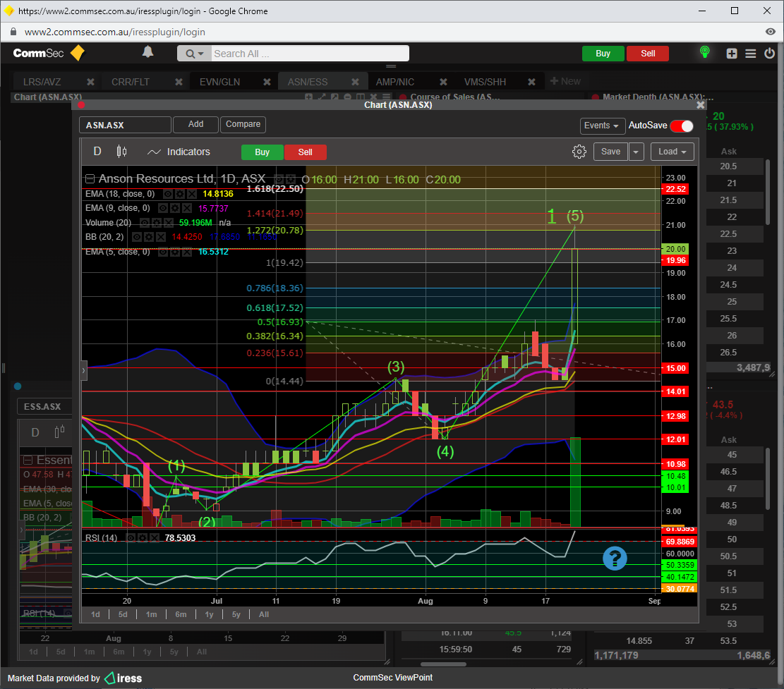Remove the RSI (14) indicator

(154, 538)
